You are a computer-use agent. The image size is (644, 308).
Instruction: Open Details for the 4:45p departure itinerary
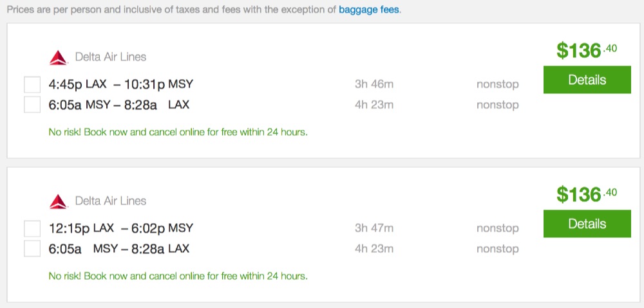(x=587, y=80)
